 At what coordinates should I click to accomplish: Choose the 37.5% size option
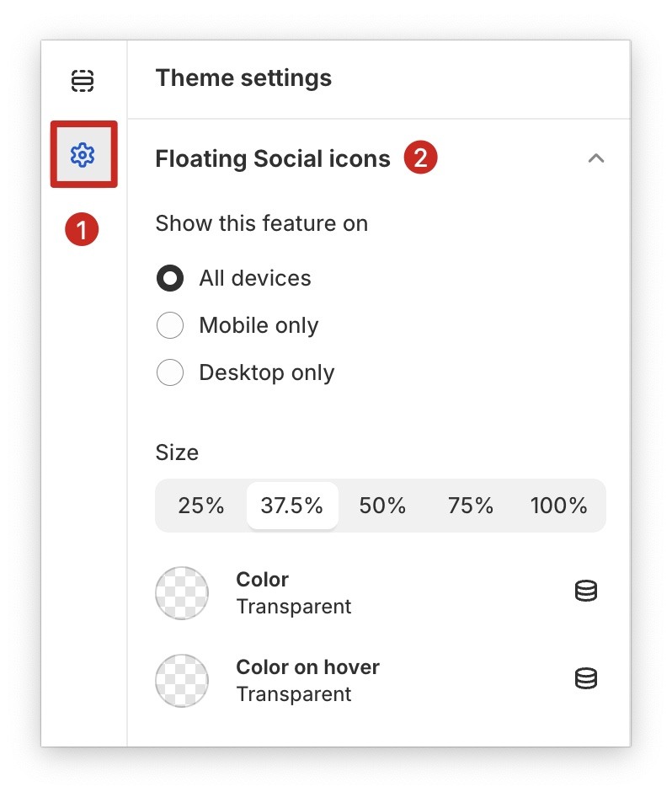click(x=292, y=506)
